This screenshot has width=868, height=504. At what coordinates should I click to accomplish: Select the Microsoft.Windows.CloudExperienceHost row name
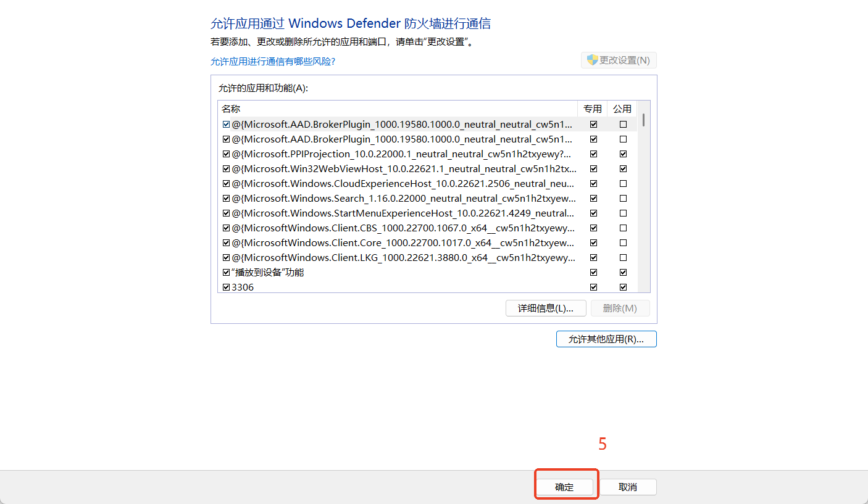click(404, 183)
